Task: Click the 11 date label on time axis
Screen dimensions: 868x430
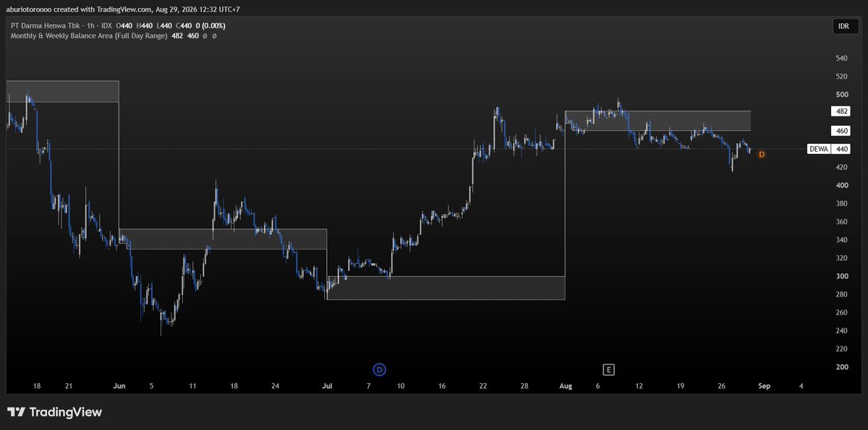Action: coord(192,387)
